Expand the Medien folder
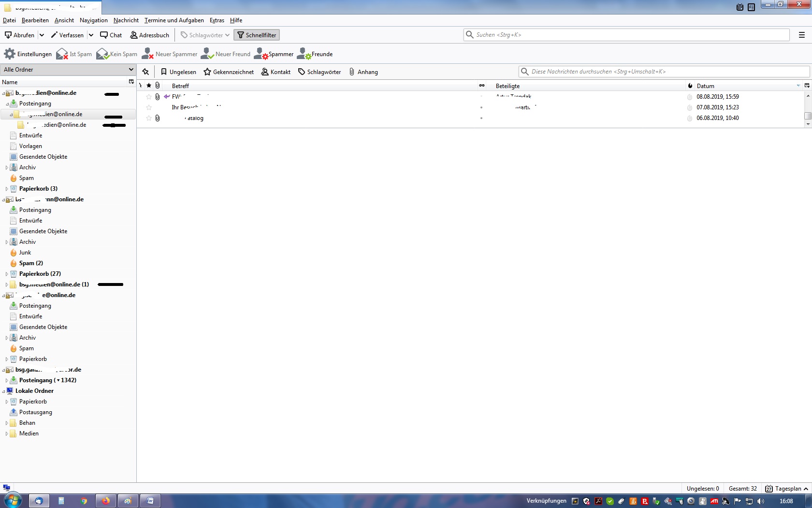 (6, 433)
